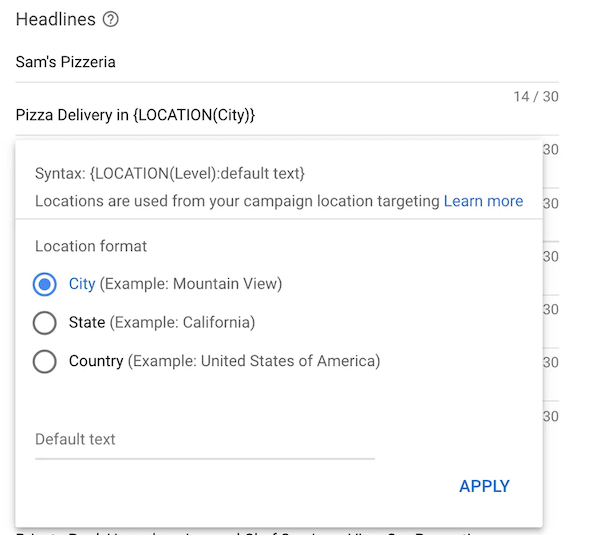The image size is (600, 535).
Task: Open the Headlines help icon
Action: pyautogui.click(x=111, y=19)
